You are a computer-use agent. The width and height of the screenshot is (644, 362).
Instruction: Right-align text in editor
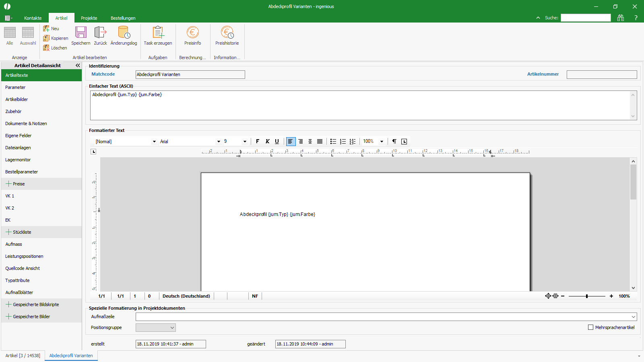300,141
